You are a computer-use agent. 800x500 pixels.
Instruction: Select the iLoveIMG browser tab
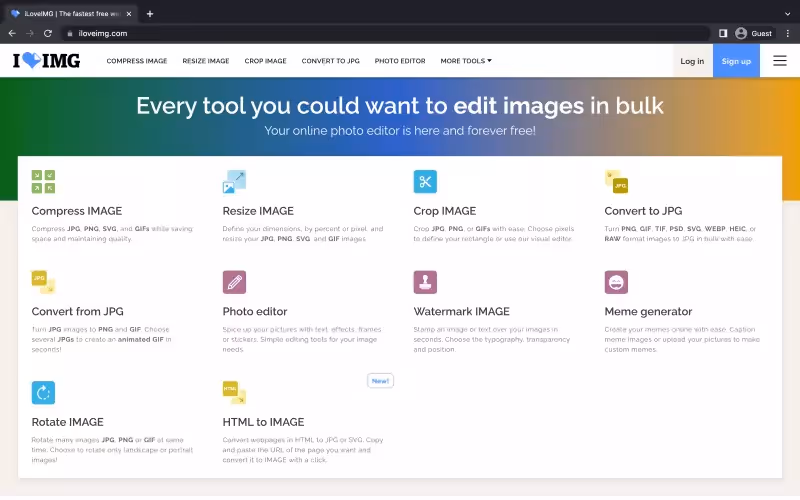pos(71,14)
